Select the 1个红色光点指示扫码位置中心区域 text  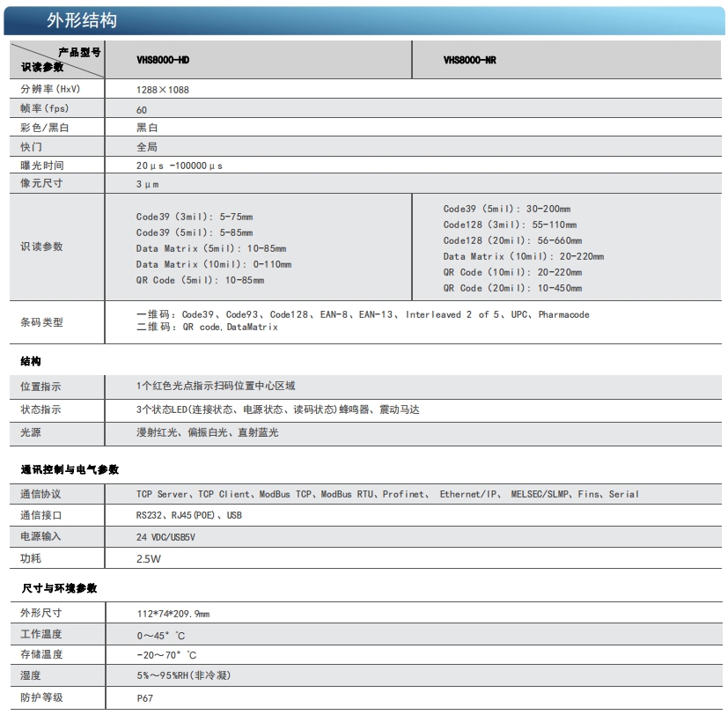(x=216, y=386)
